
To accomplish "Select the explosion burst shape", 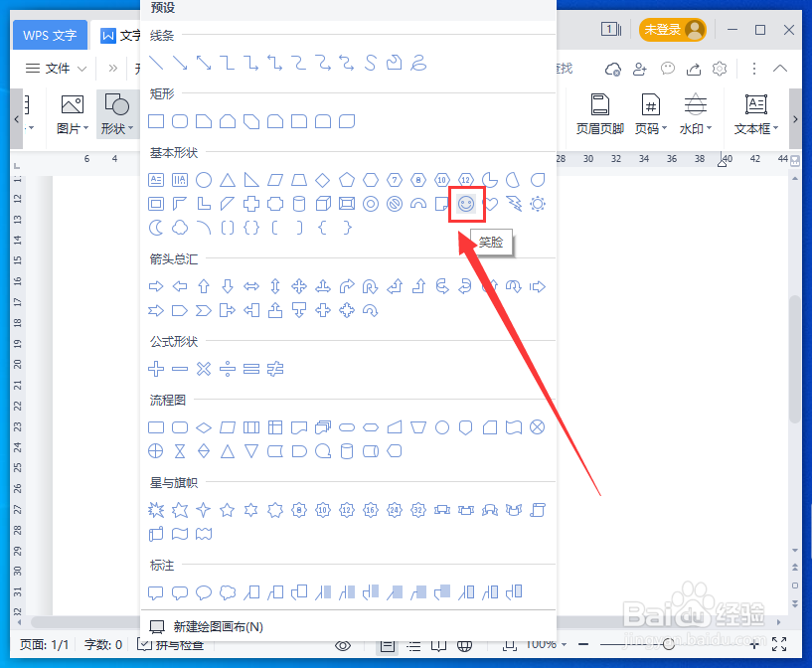I will [x=156, y=511].
